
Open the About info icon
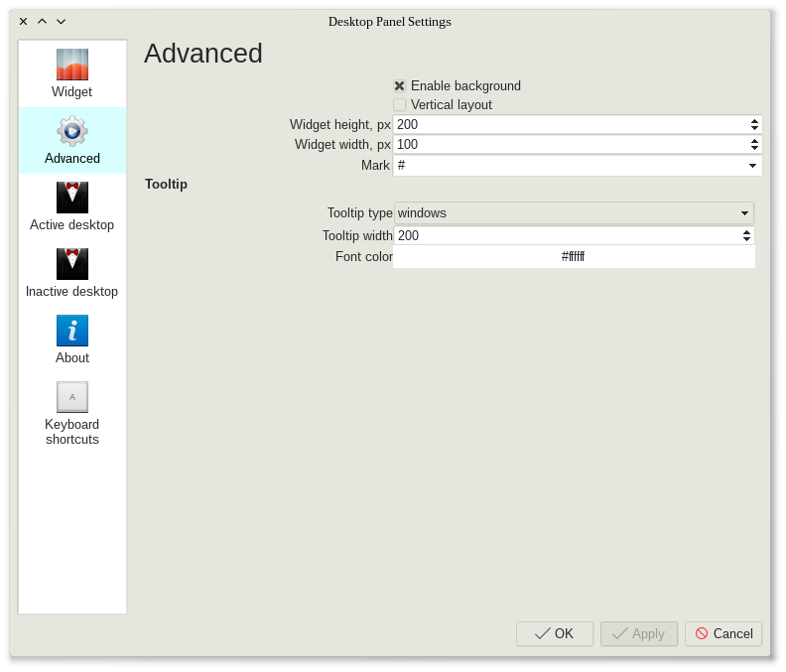click(72, 331)
